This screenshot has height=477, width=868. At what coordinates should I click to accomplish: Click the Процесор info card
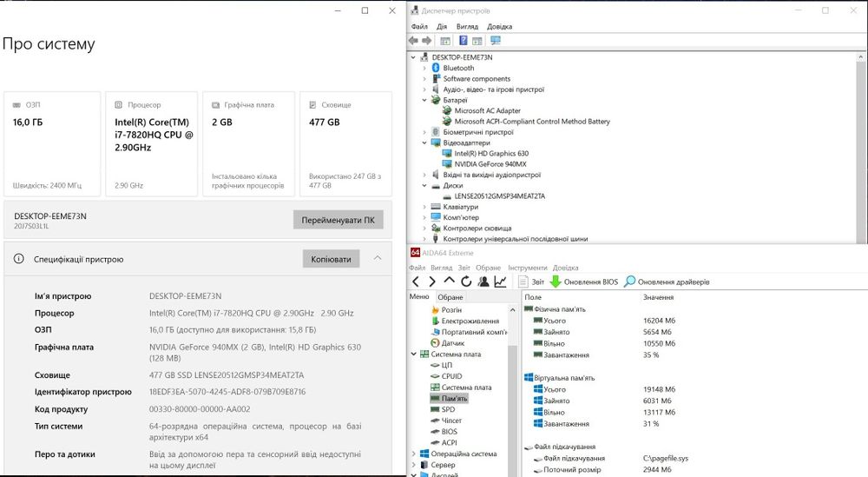click(152, 144)
